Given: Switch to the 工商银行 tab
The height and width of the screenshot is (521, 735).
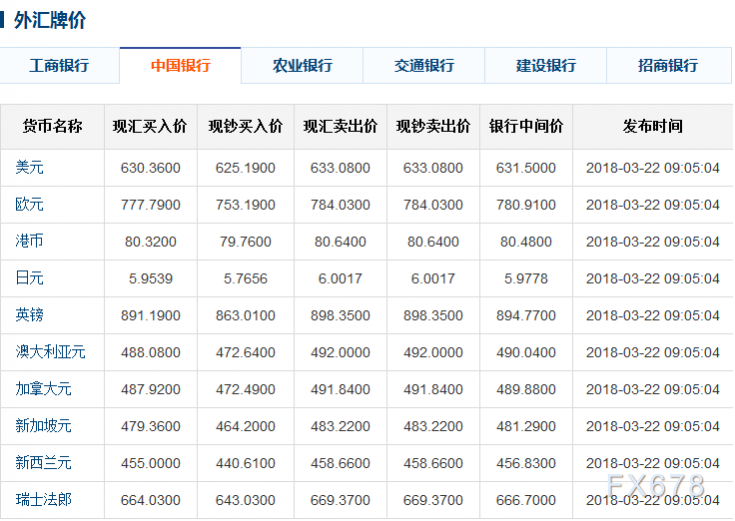Looking at the screenshot, I should coord(59,66).
